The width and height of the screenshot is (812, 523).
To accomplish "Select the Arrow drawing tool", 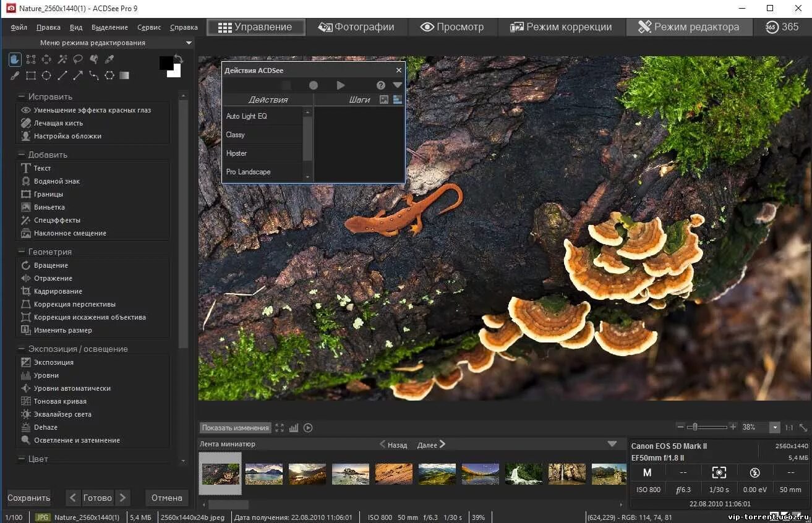I will point(78,75).
